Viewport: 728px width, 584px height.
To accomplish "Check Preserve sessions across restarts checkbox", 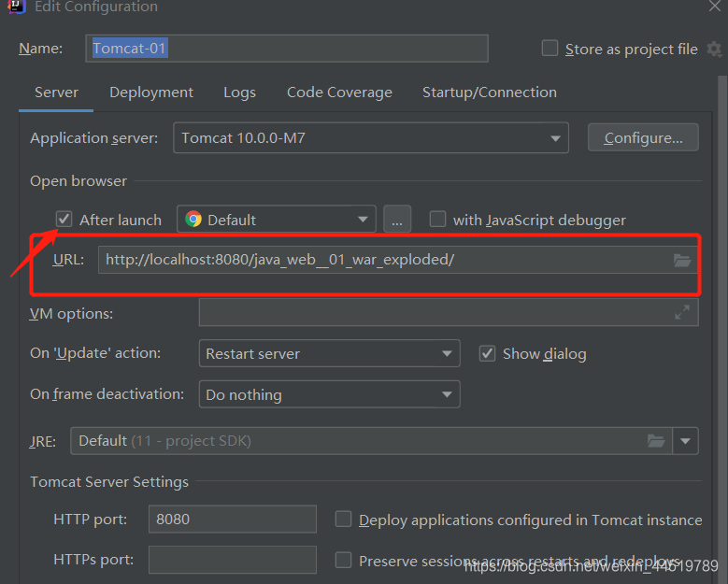I will click(x=343, y=560).
